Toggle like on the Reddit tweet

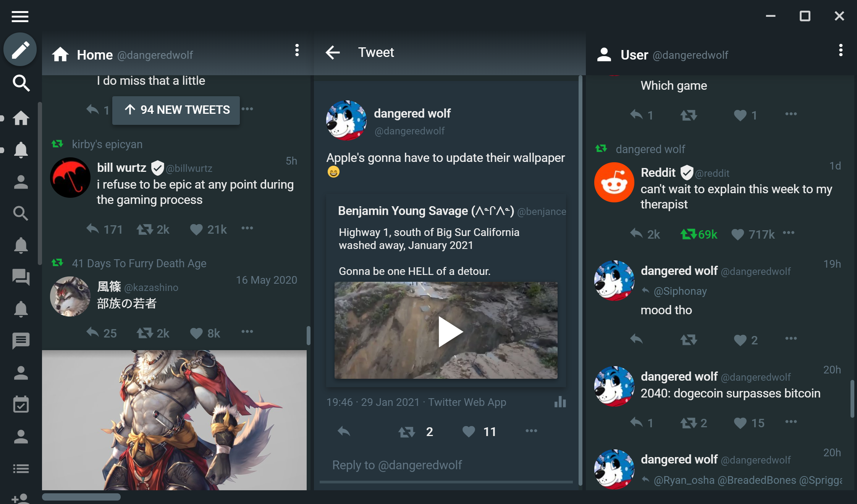(x=737, y=234)
